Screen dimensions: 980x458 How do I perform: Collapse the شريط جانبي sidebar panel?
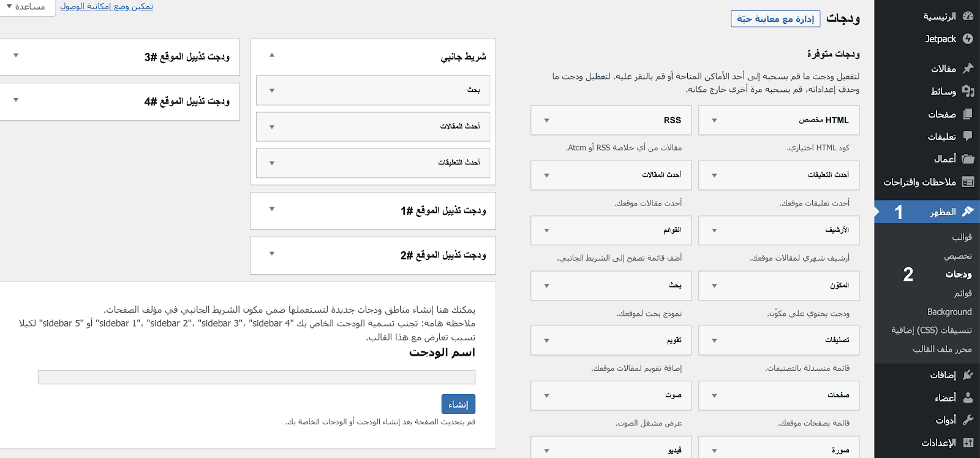click(272, 56)
